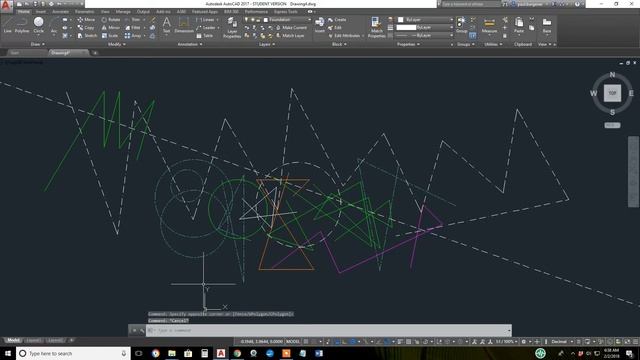
Task: Click Windows Start button
Action: 8,353
